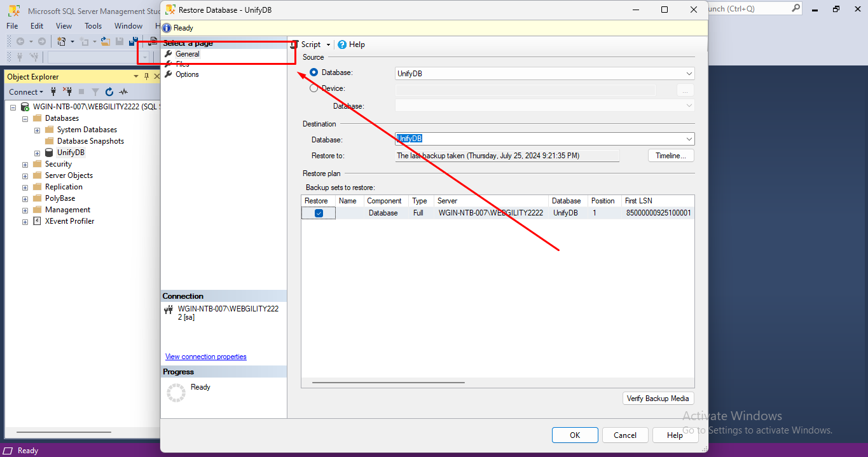Pin the Object Explorer panel
Viewport: 868px width, 457px height.
pos(146,76)
